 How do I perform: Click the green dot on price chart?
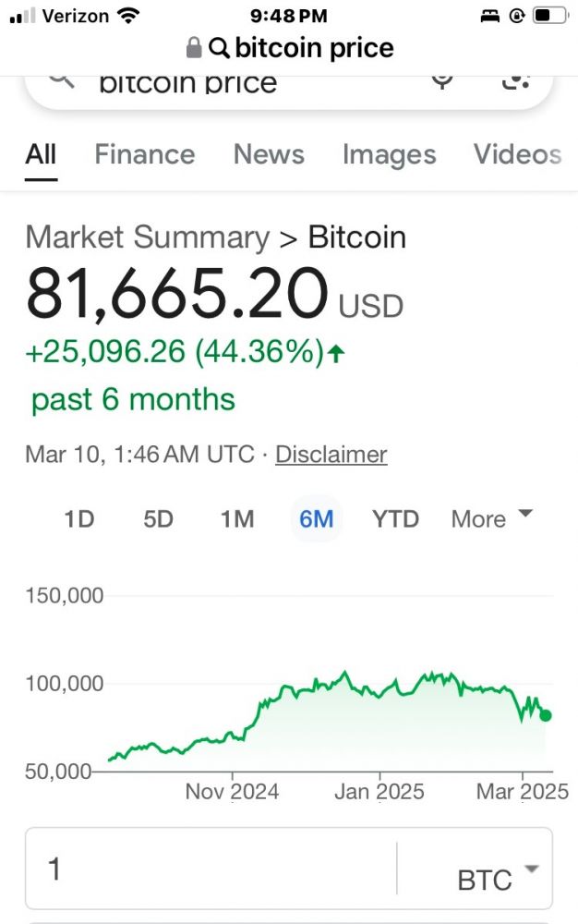click(546, 715)
